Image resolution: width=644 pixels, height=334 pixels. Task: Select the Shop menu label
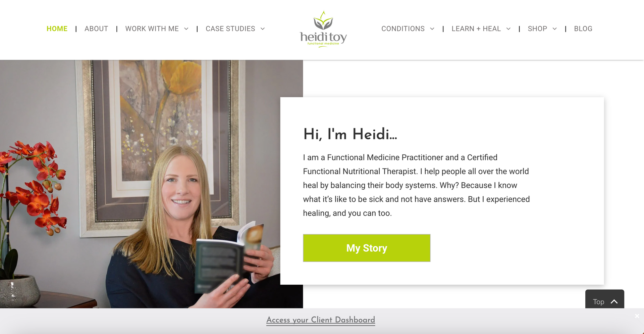click(537, 29)
